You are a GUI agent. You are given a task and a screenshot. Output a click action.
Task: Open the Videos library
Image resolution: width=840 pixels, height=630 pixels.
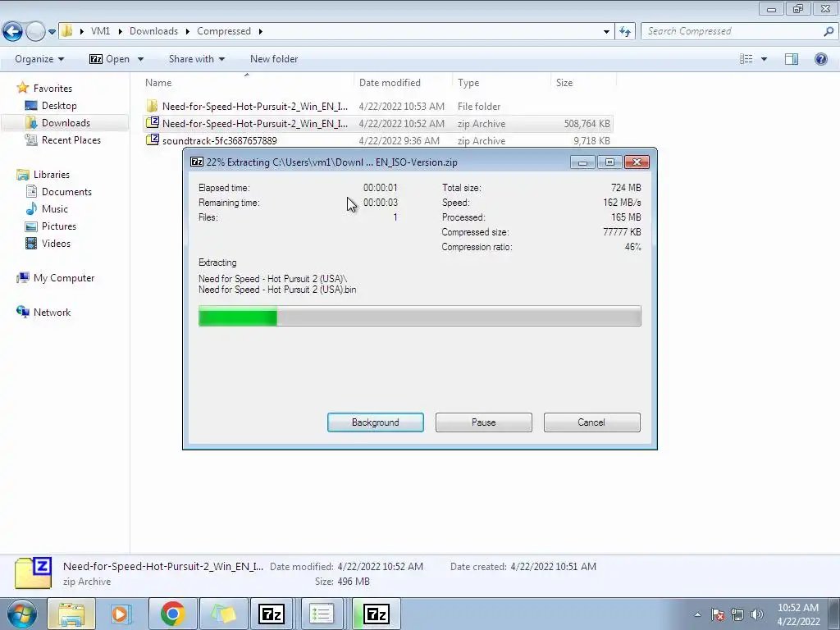pyautogui.click(x=56, y=243)
